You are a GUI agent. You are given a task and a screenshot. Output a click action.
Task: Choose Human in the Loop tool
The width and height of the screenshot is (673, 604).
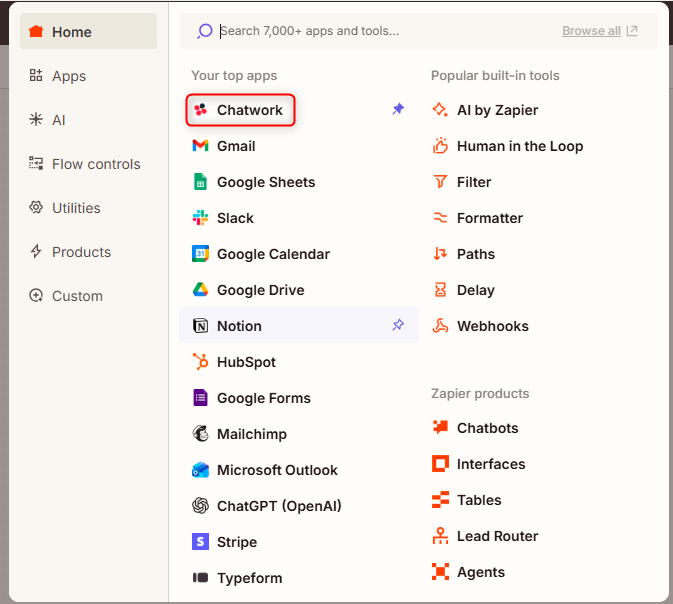point(519,146)
